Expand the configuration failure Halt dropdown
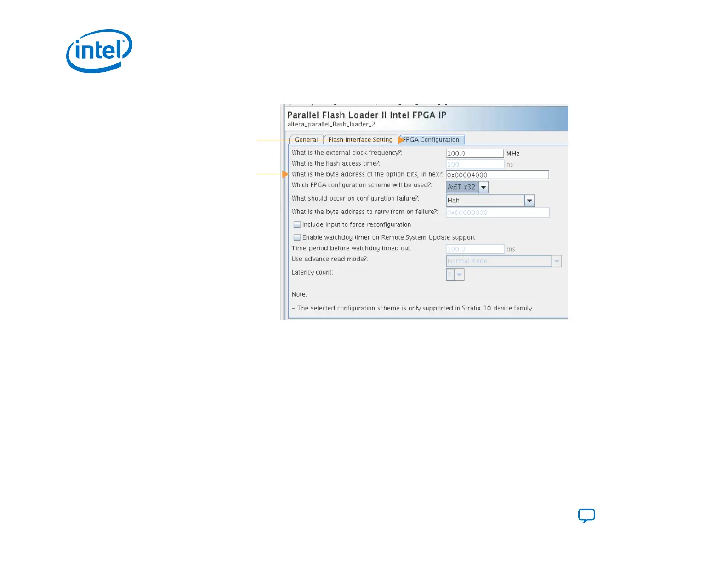Image resolution: width=728 pixels, height=563 pixels. click(490, 200)
